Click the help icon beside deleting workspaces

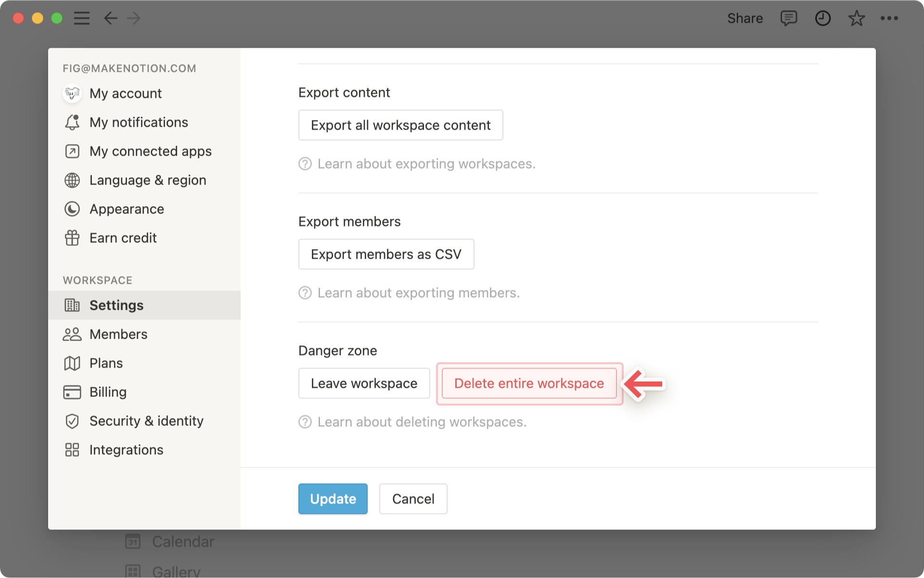(305, 422)
